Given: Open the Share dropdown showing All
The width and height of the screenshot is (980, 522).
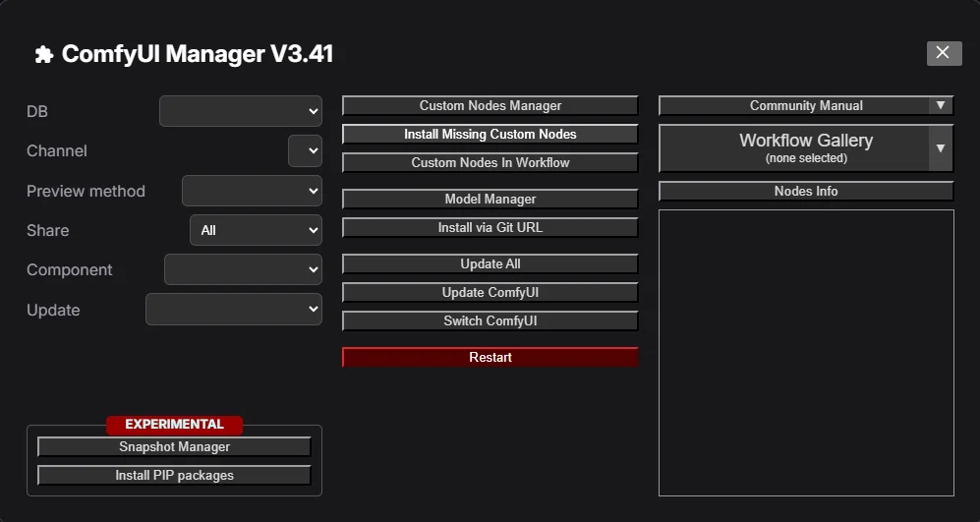Looking at the screenshot, I should (256, 230).
